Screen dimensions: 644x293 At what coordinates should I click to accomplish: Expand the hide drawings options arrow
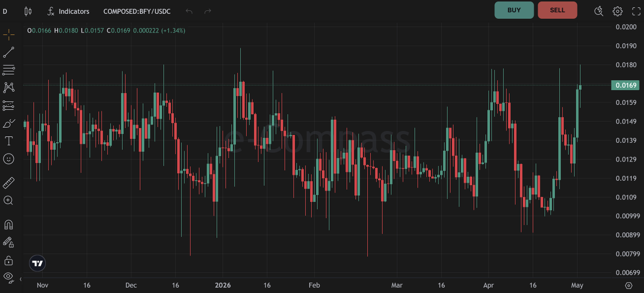[x=20, y=280]
